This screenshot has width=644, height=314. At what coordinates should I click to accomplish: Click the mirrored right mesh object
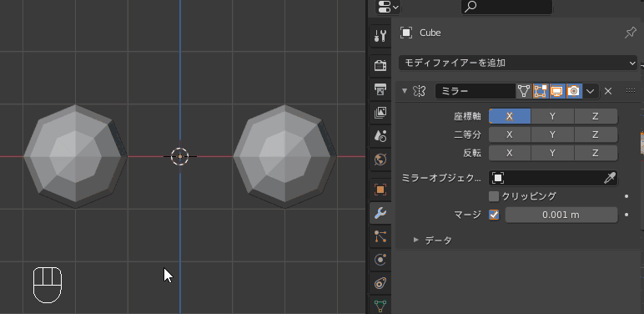pyautogui.click(x=284, y=156)
